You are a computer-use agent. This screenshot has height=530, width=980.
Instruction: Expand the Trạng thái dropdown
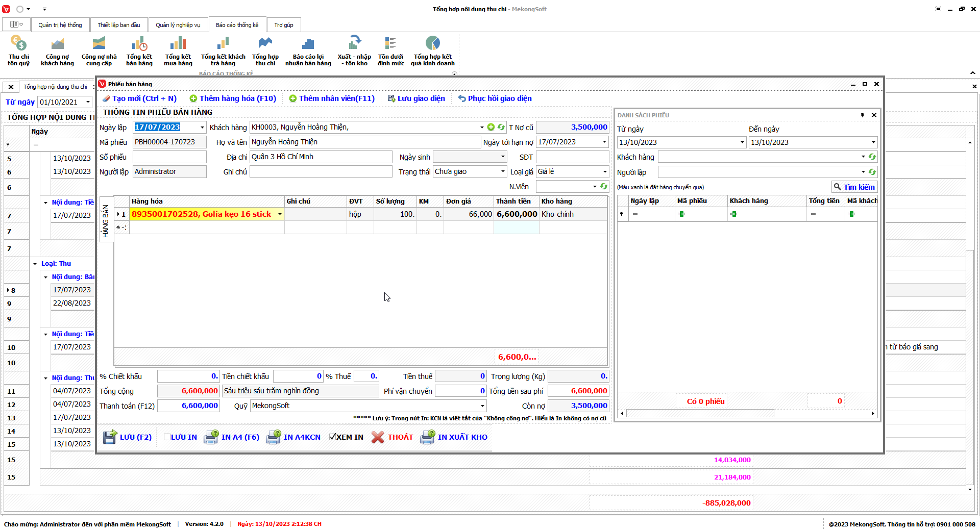(503, 172)
